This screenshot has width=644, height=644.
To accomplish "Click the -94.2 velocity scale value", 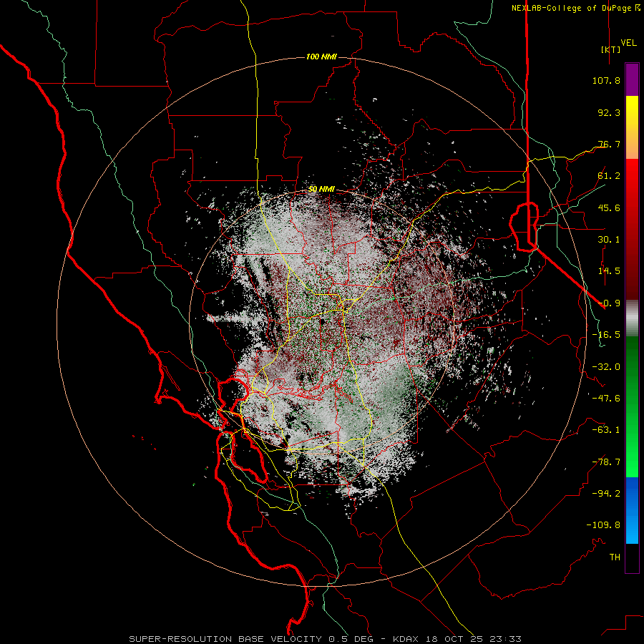I will 606,494.
